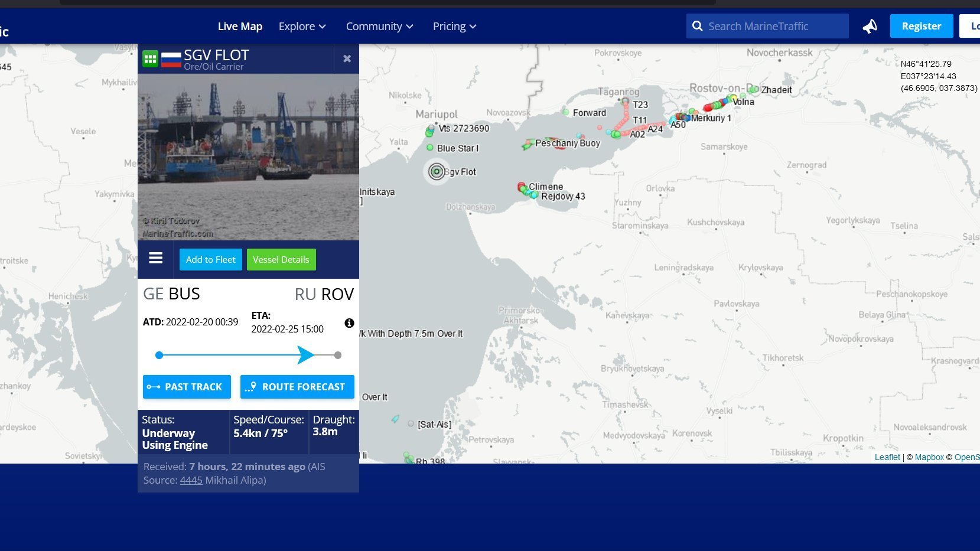Expand the Explore dropdown menu
Screen dimensions: 980x551
click(302, 26)
